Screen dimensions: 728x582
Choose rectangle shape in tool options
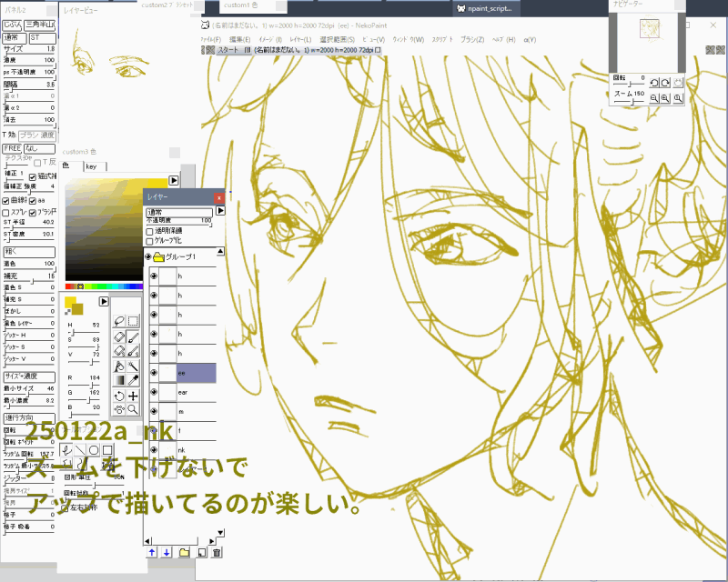106,450
